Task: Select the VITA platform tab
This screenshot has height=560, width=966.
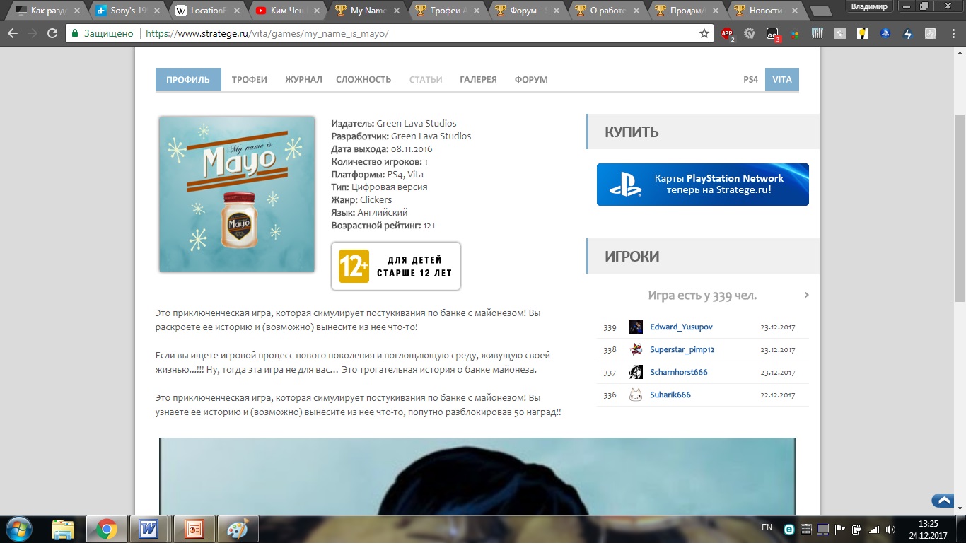Action: [781, 79]
